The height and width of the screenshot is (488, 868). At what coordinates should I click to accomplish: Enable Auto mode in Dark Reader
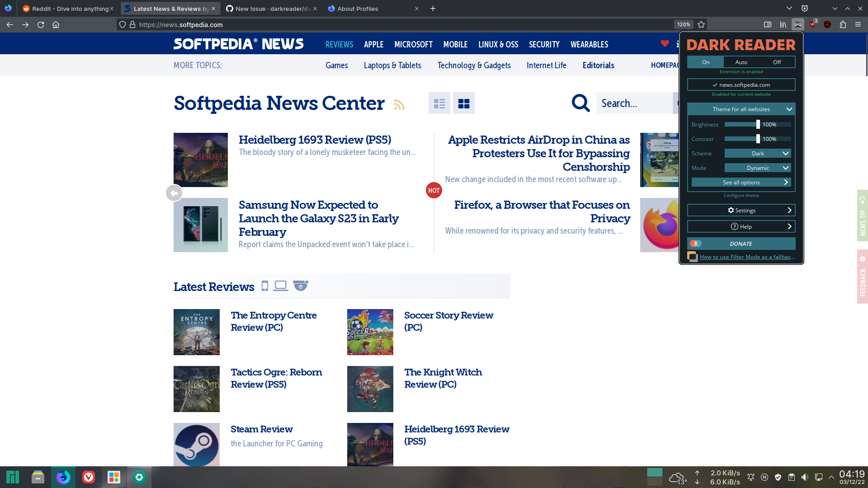(x=741, y=62)
